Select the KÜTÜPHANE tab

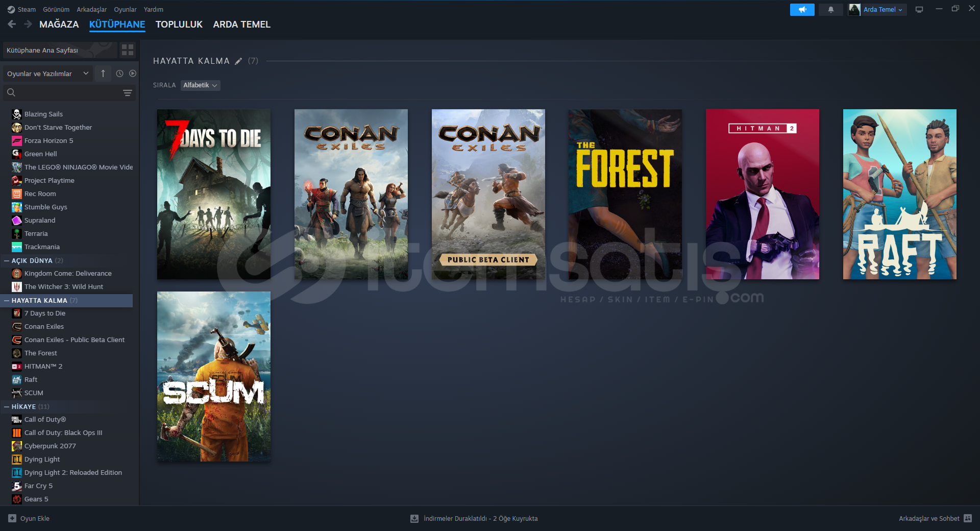(x=117, y=25)
